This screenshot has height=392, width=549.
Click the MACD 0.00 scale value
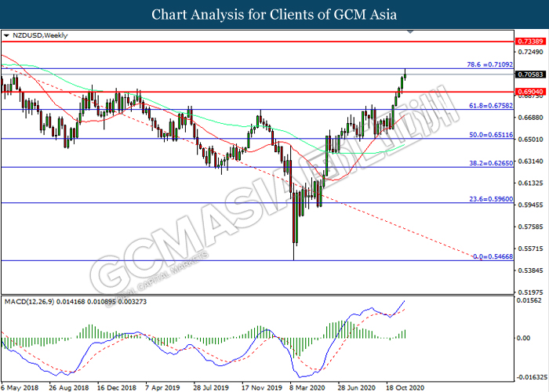click(523, 338)
